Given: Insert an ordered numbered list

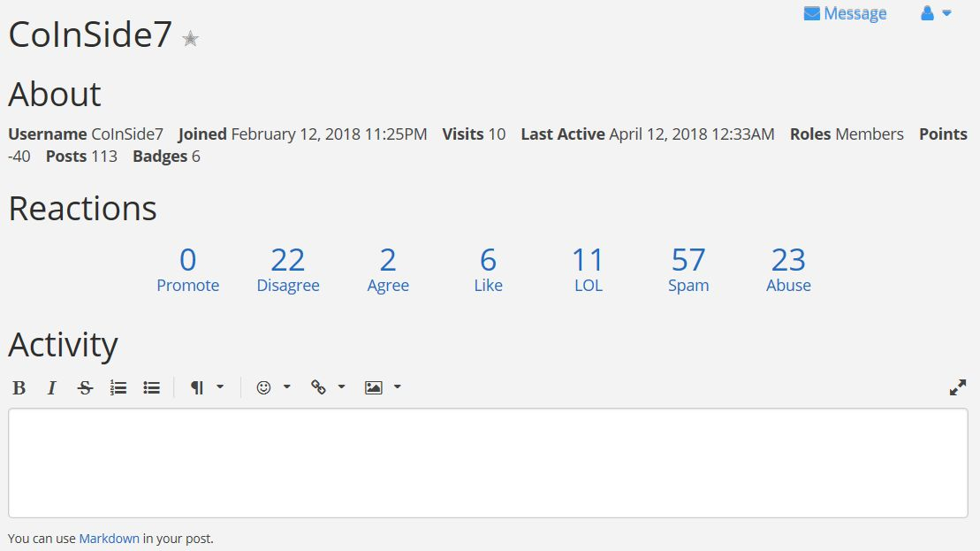Looking at the screenshot, I should 118,387.
